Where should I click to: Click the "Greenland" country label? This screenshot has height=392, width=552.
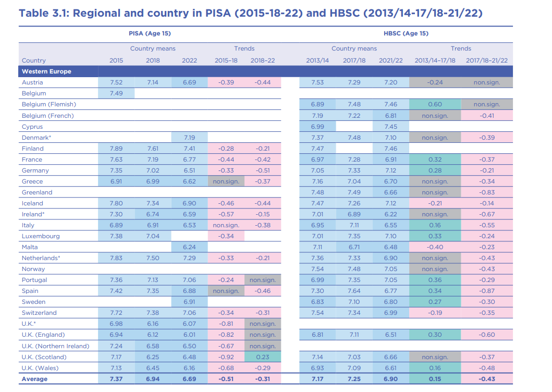pyautogui.click(x=36, y=192)
